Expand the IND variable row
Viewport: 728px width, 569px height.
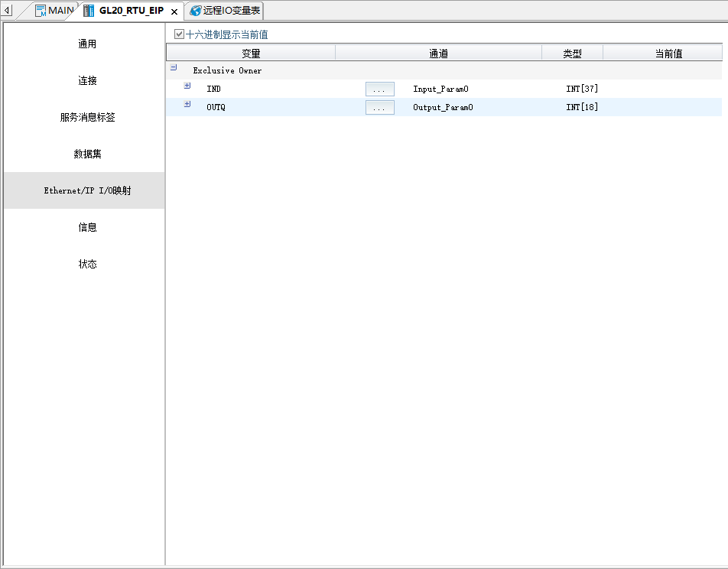point(187,86)
